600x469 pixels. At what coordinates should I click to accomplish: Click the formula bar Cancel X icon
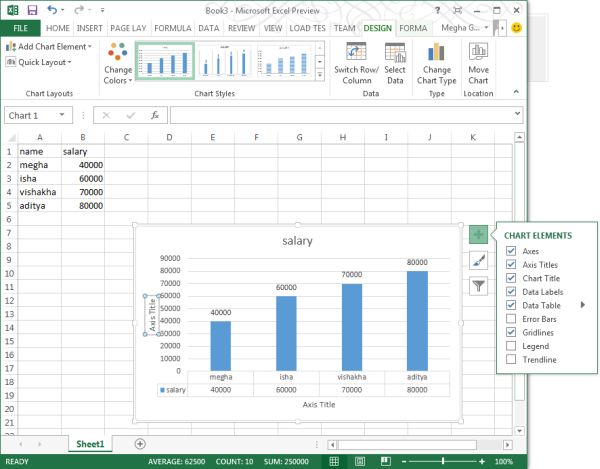(x=106, y=115)
